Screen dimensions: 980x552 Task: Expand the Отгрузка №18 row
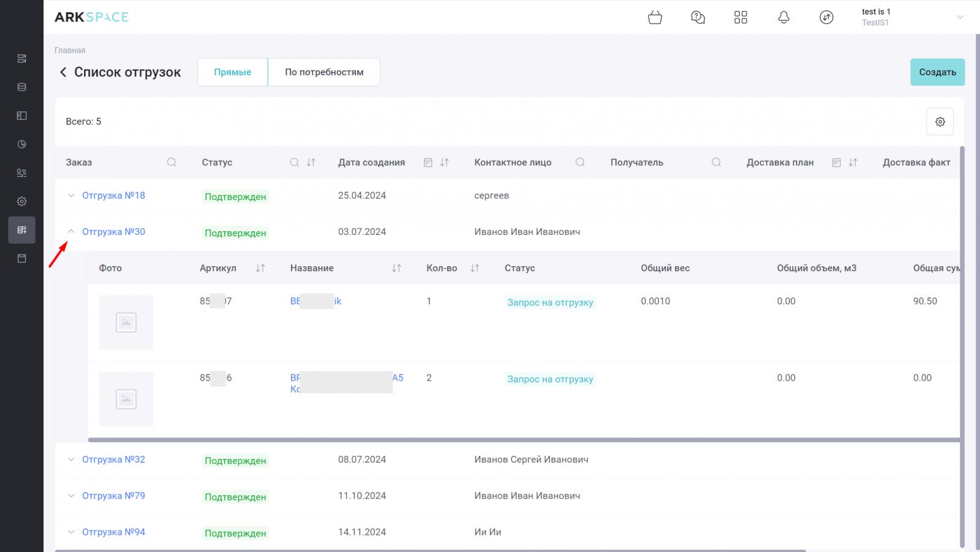71,195
